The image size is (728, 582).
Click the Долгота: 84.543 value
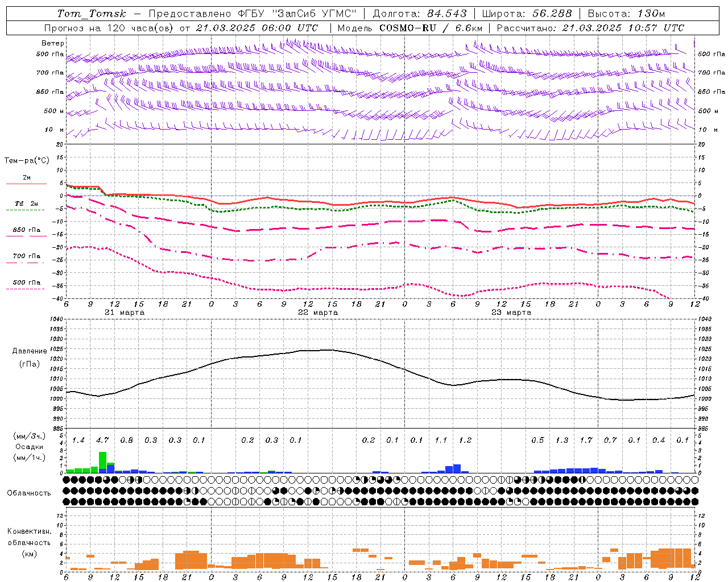click(x=419, y=14)
